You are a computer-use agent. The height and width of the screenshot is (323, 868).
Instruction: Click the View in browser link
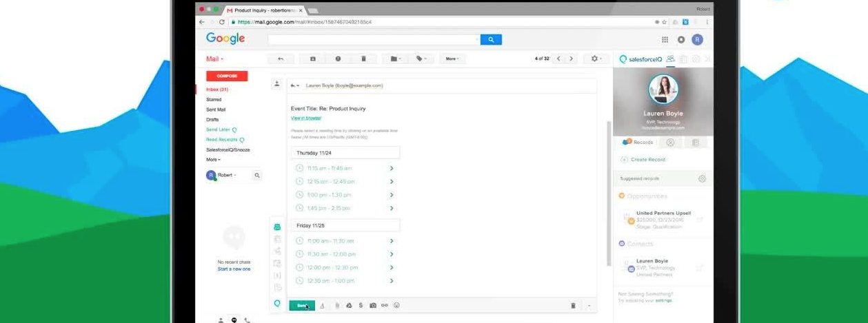click(x=305, y=118)
